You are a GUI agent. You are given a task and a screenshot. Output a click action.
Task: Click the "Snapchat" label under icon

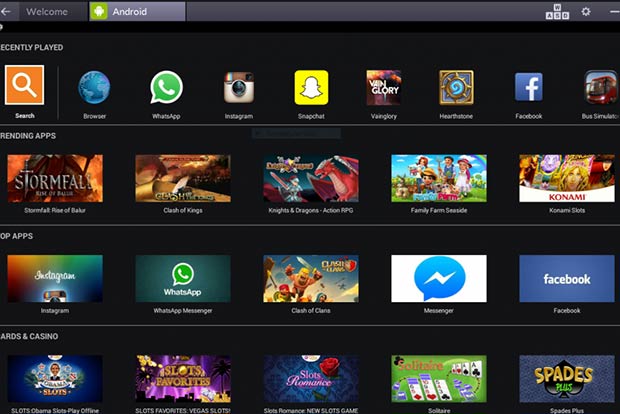click(311, 116)
